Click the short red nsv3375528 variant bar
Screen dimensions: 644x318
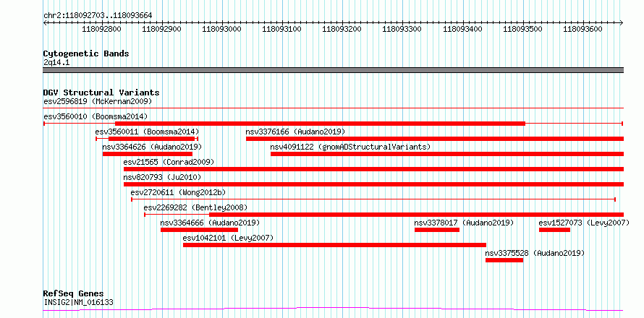coord(504,260)
